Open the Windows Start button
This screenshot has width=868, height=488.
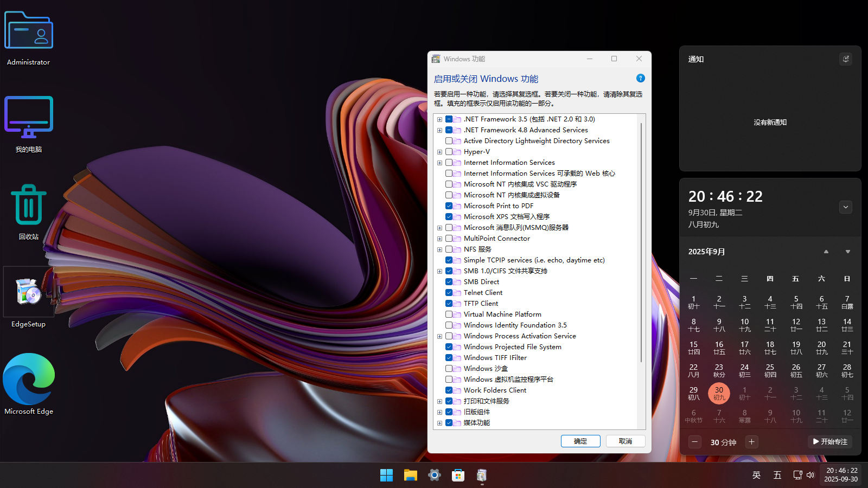[x=386, y=476]
